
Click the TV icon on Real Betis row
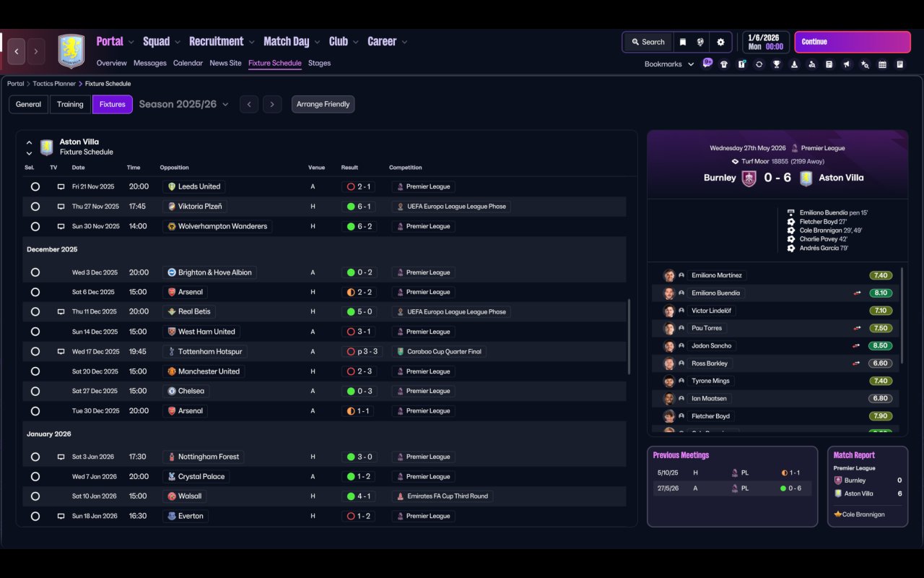tap(61, 311)
